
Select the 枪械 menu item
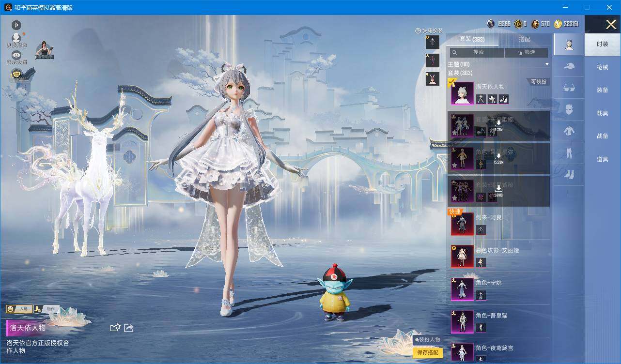click(603, 67)
